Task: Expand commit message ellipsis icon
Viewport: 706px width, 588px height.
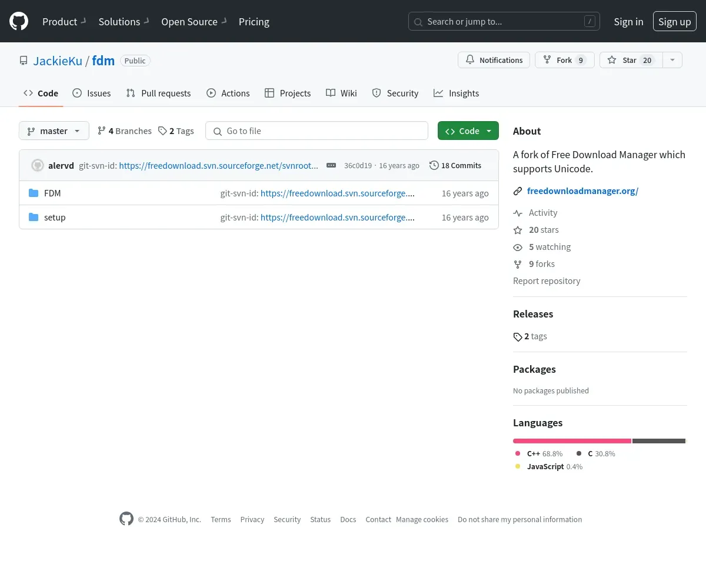Action: pos(331,166)
